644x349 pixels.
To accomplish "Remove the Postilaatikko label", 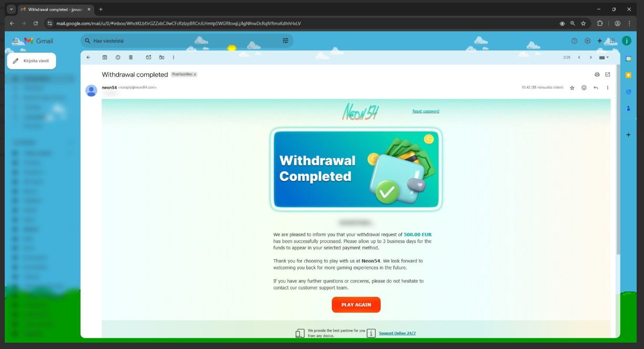I will (x=194, y=74).
